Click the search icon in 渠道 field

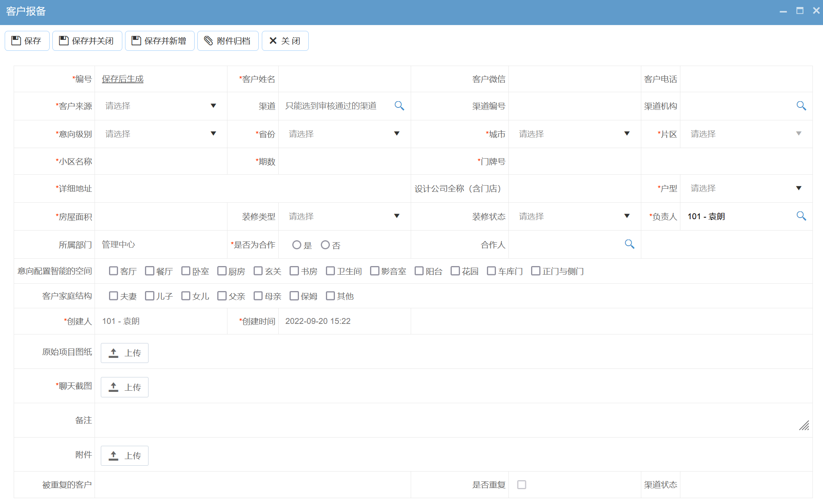click(399, 106)
